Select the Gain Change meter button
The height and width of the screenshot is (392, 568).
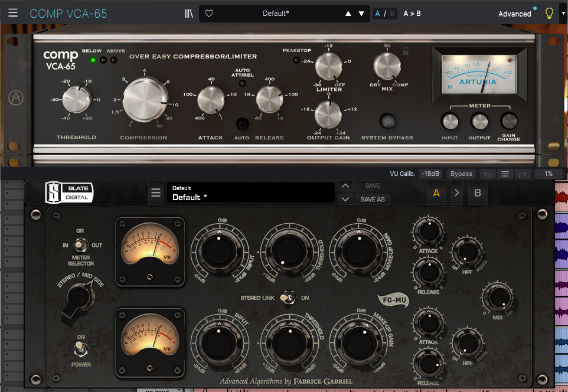[x=509, y=122]
